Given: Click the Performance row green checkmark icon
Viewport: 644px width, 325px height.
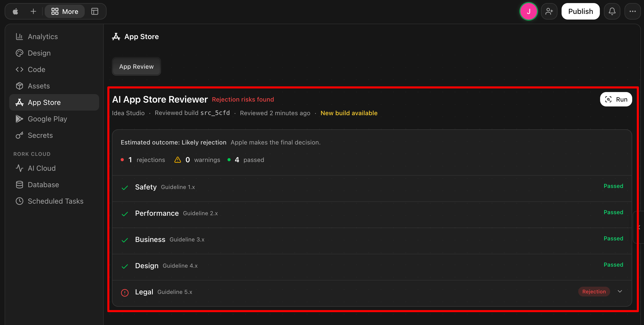Looking at the screenshot, I should (x=125, y=214).
